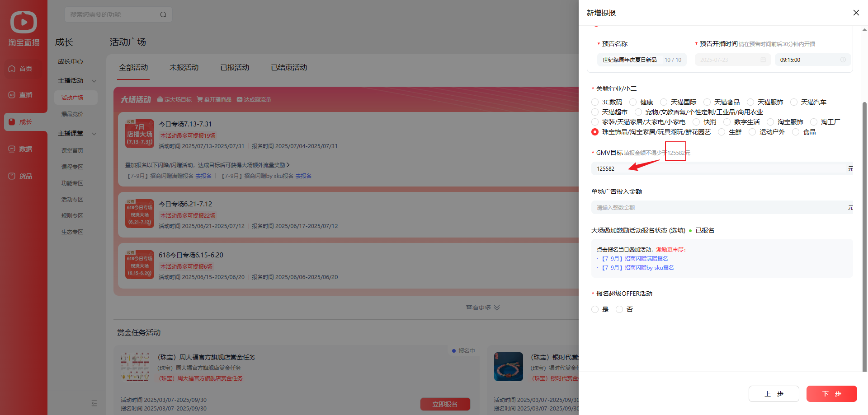The height and width of the screenshot is (415, 868).
Task: Click the 单场广告投入金额 input field
Action: pos(719,208)
